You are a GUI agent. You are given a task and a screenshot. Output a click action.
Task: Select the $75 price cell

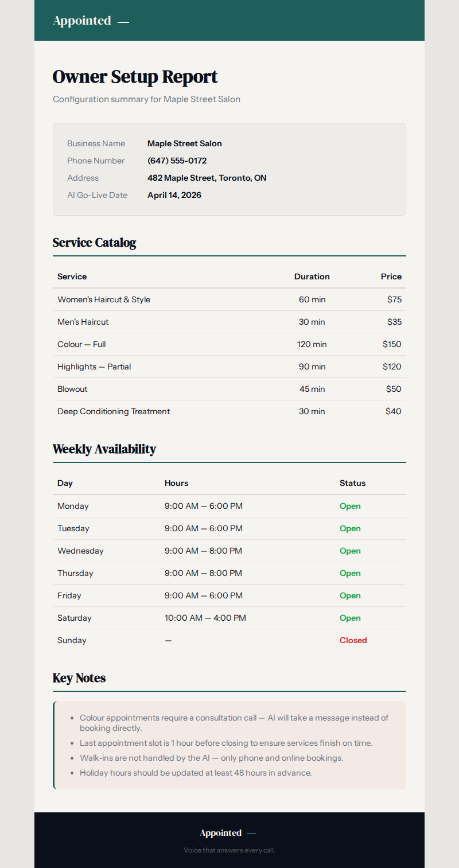click(394, 299)
